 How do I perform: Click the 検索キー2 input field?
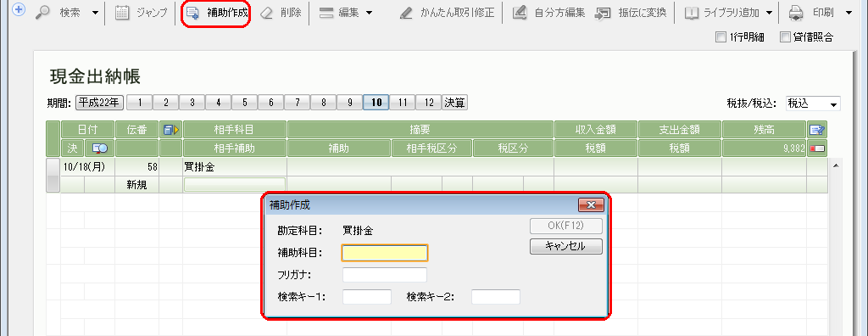pyautogui.click(x=495, y=297)
